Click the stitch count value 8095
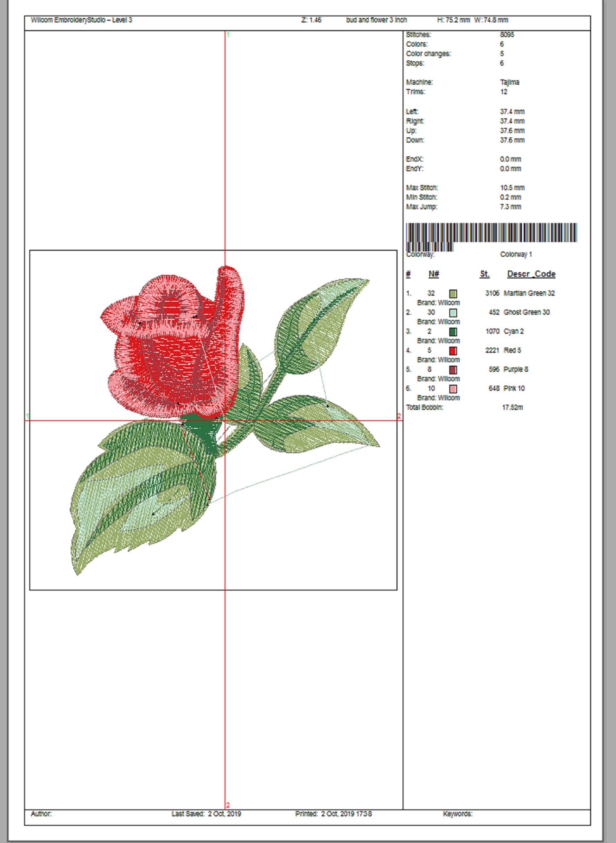The width and height of the screenshot is (616, 843). tap(507, 35)
